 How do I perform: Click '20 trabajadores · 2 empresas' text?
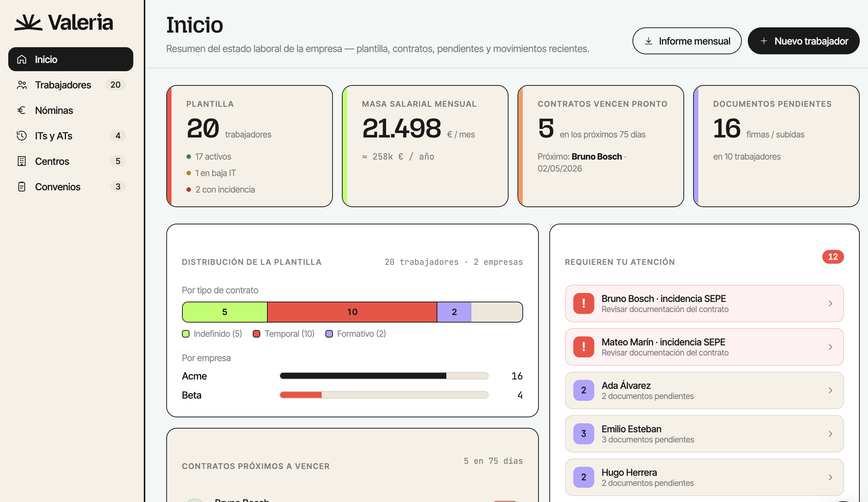453,262
